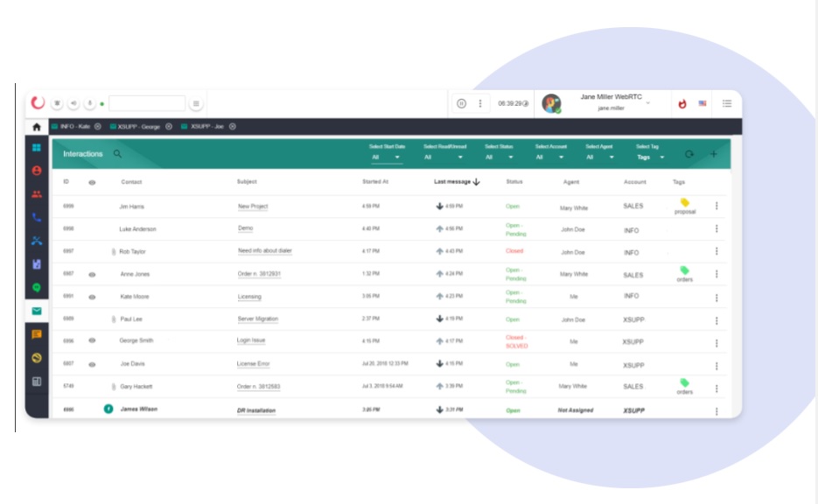Open the grey table layout icon in sidebar
Viewport: 818px width, 504px height.
[37, 381]
